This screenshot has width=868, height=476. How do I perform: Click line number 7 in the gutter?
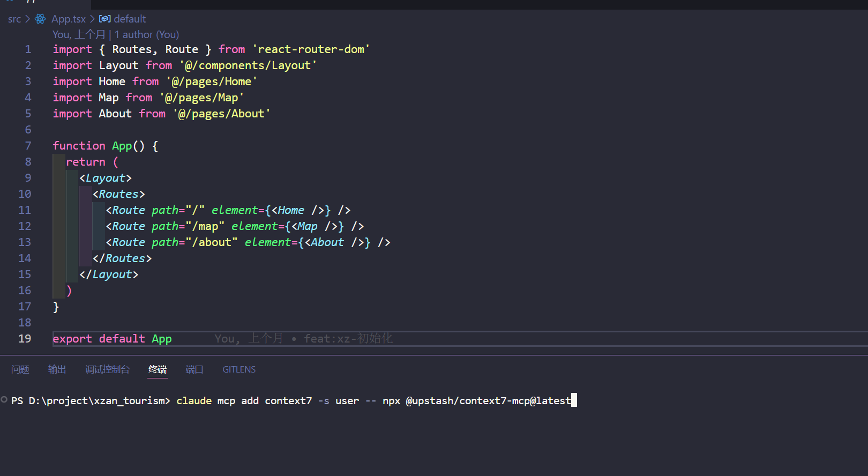click(x=28, y=146)
